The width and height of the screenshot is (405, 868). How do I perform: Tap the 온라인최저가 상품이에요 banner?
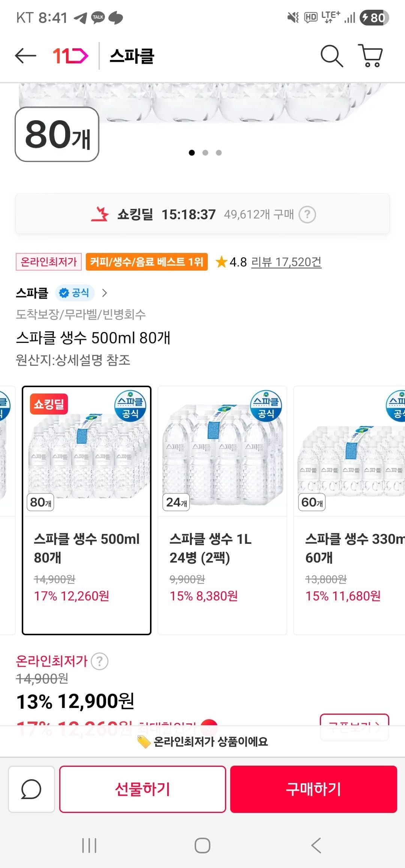click(202, 742)
